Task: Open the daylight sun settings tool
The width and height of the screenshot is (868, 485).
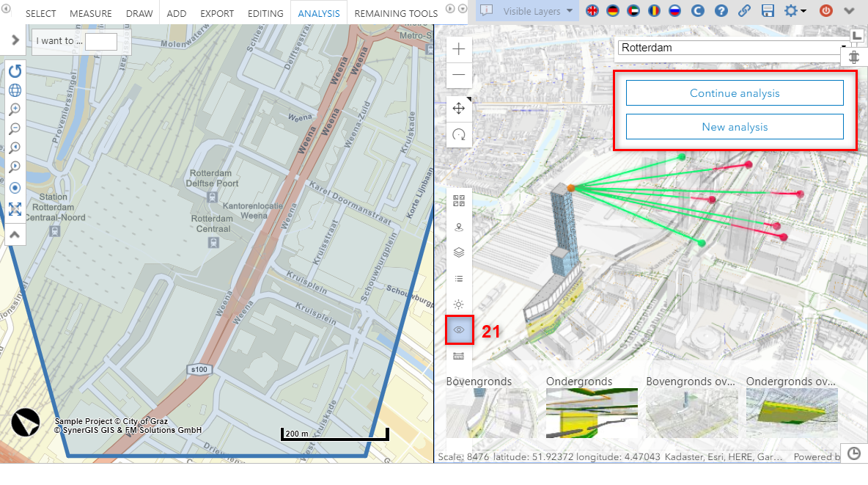Action: coord(459,305)
